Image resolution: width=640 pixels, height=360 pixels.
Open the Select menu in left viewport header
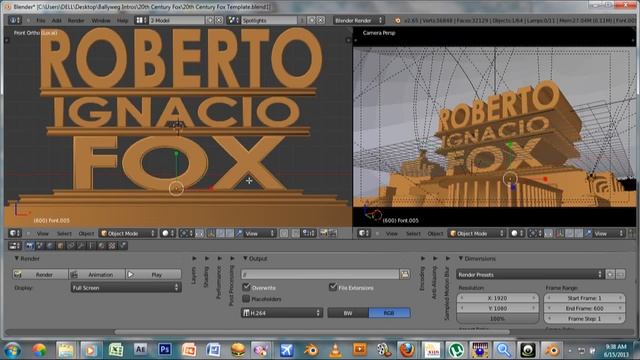coord(64,233)
